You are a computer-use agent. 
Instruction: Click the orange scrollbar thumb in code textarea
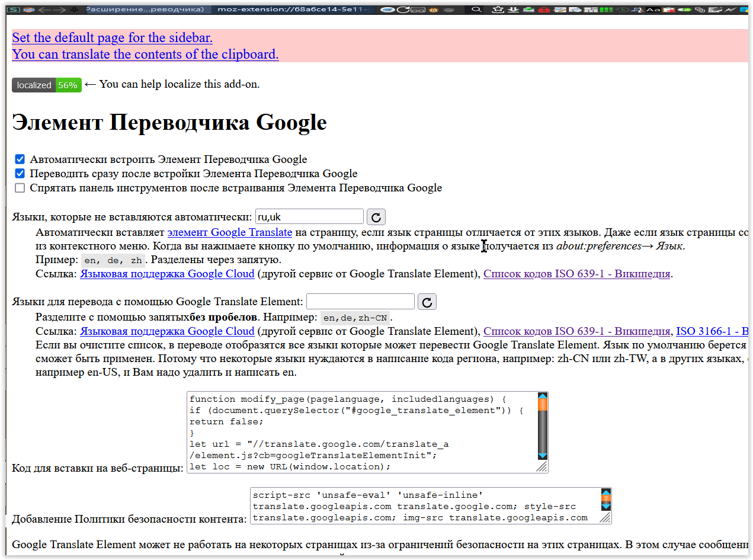[x=542, y=405]
